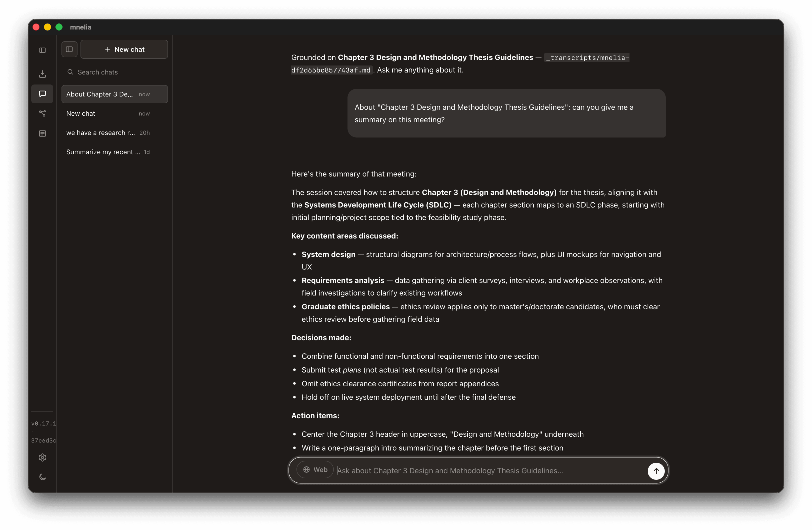
Task: Close the mnelia window with red button
Action: 36,27
